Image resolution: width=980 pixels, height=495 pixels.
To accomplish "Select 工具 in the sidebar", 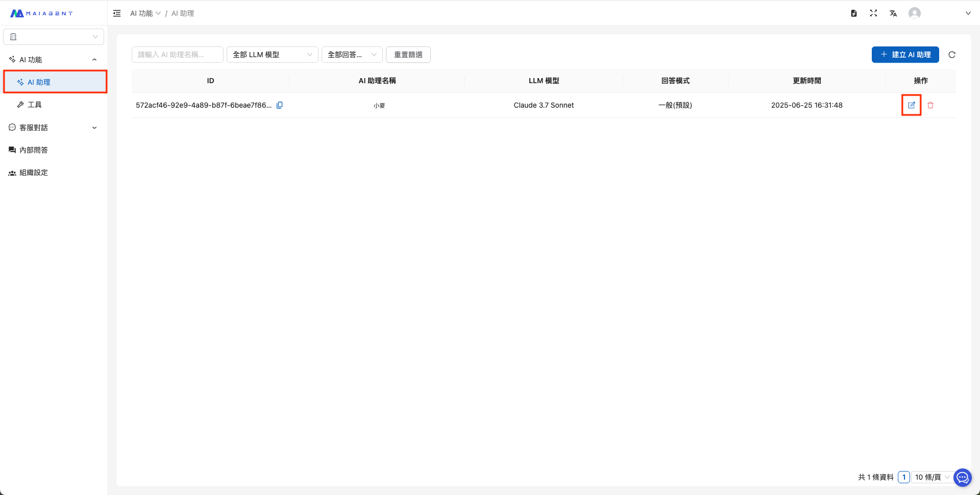I will pyautogui.click(x=35, y=105).
